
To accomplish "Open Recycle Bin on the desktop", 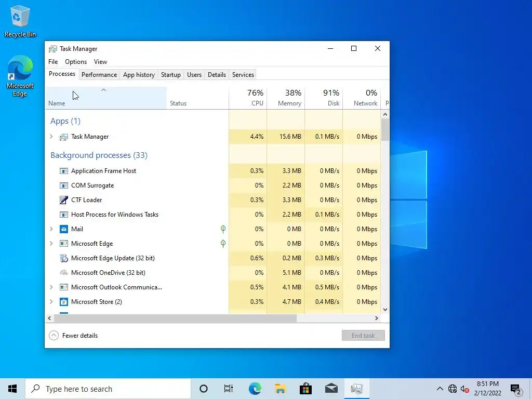I will point(20,21).
